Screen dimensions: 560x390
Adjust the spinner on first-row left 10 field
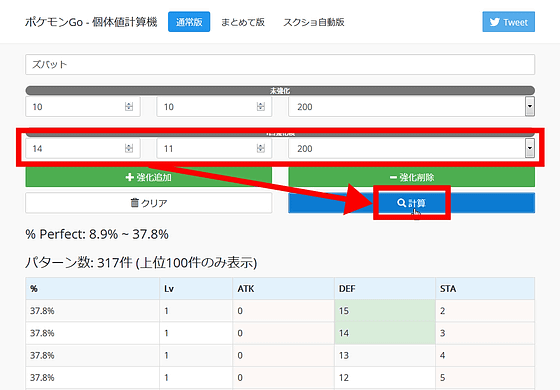tap(129, 106)
